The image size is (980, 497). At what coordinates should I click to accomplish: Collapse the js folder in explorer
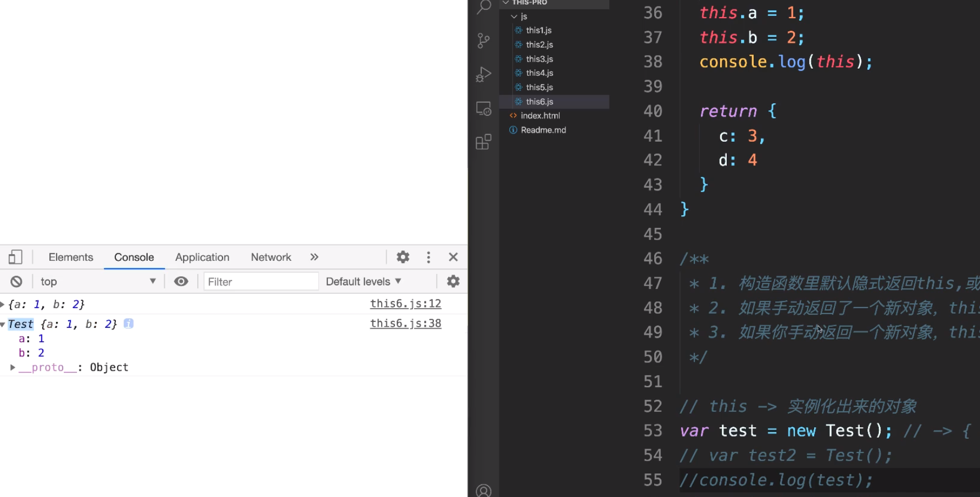click(514, 16)
